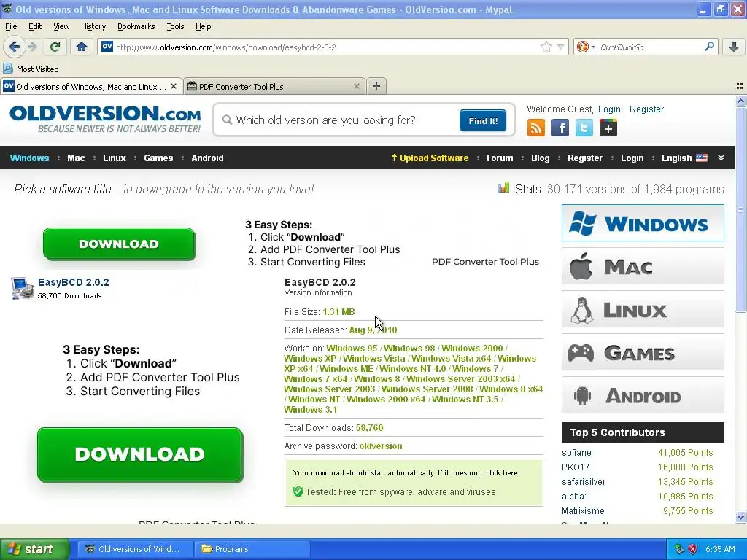Bookmark this page with the star icon
The height and width of the screenshot is (560, 747).
(x=546, y=47)
